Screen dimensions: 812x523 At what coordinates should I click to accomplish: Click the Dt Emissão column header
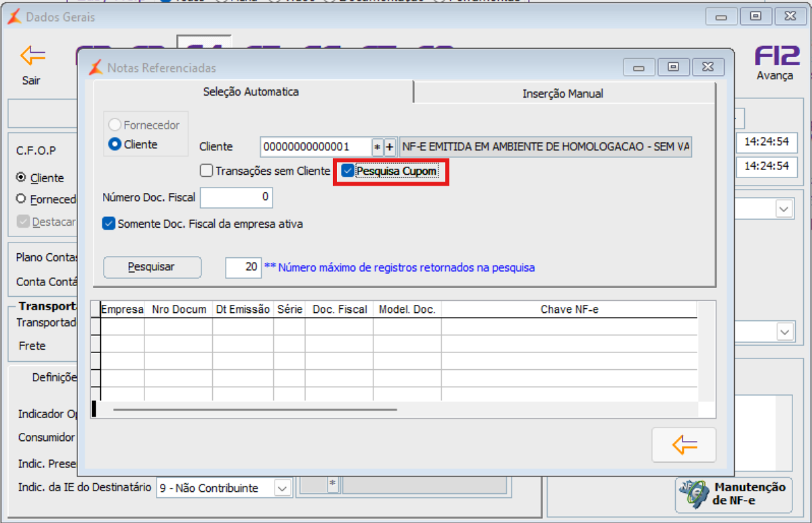[x=243, y=310]
